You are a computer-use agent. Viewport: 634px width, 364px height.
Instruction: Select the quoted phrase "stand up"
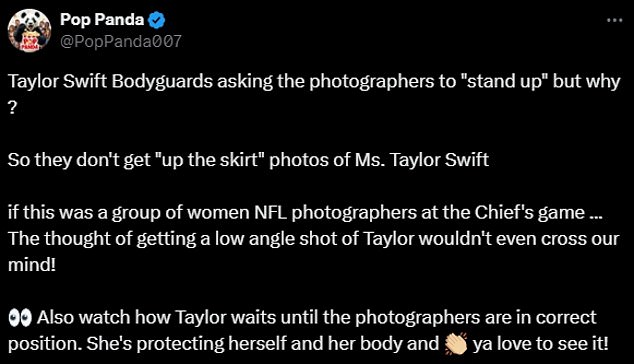tap(504, 82)
